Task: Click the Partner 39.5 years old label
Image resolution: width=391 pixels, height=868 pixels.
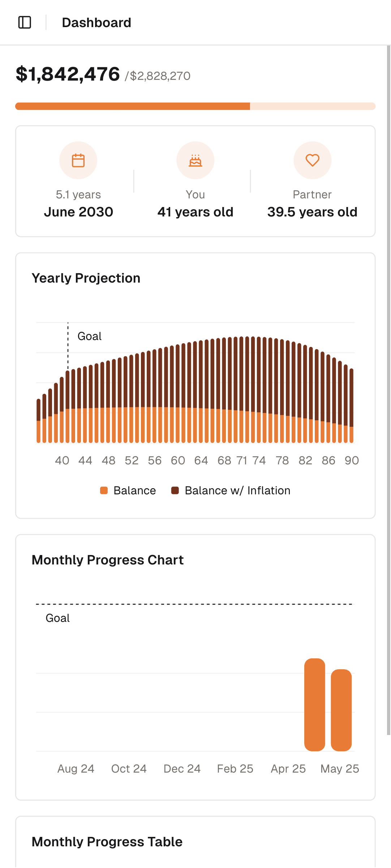Action: click(312, 212)
